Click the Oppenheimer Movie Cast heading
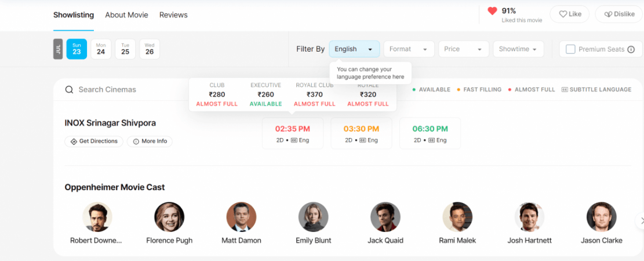 tap(115, 187)
